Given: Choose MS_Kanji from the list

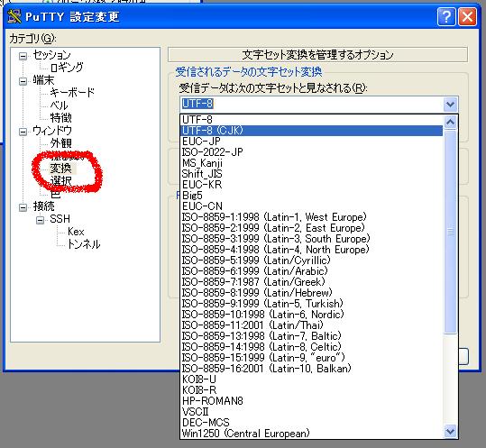Looking at the screenshot, I should click(x=311, y=163).
